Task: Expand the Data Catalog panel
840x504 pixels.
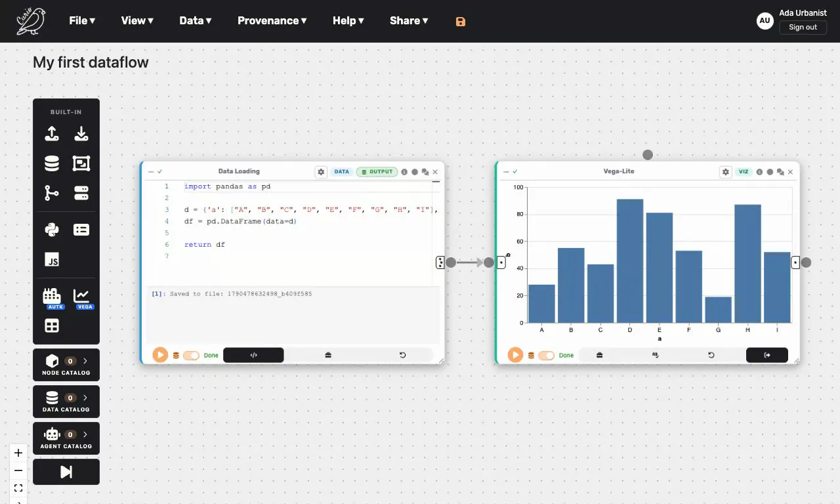Action: coord(66,402)
